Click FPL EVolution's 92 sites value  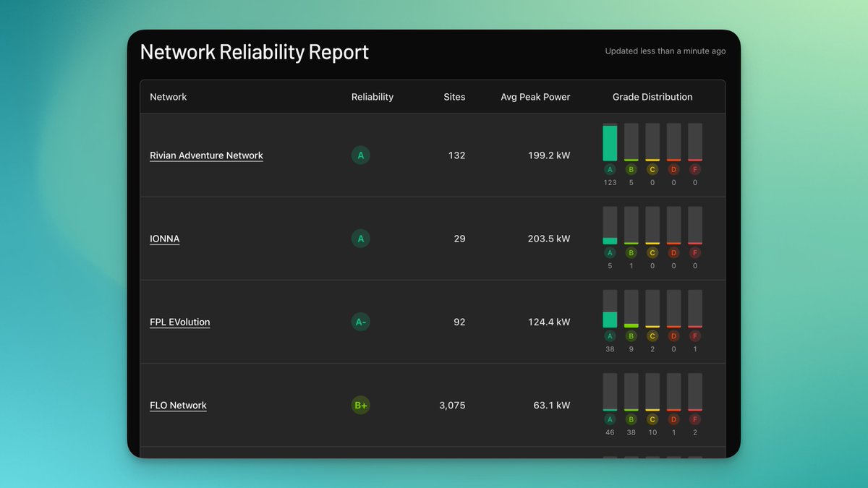click(459, 322)
